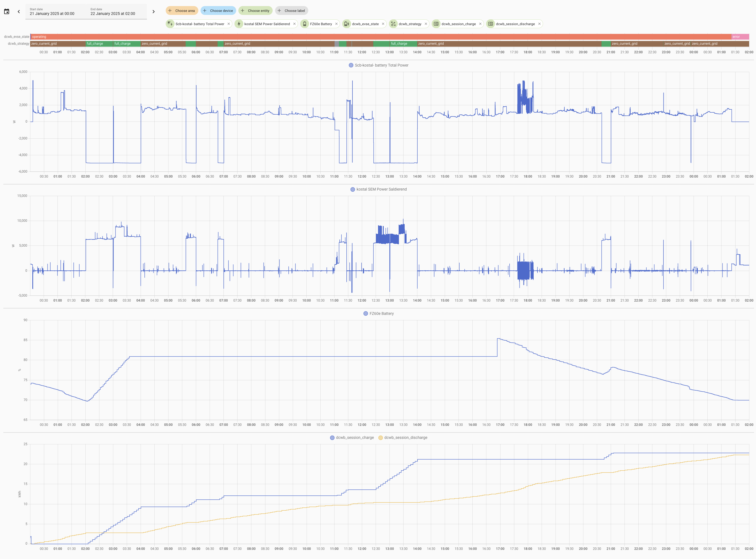This screenshot has width=756, height=559.
Task: Click the FZ60e Battery chip icon
Action: (x=305, y=24)
